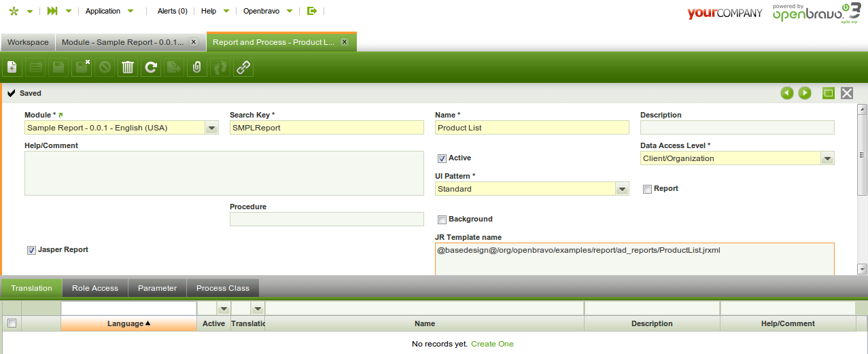
Task: Click the Name input field
Action: (532, 128)
